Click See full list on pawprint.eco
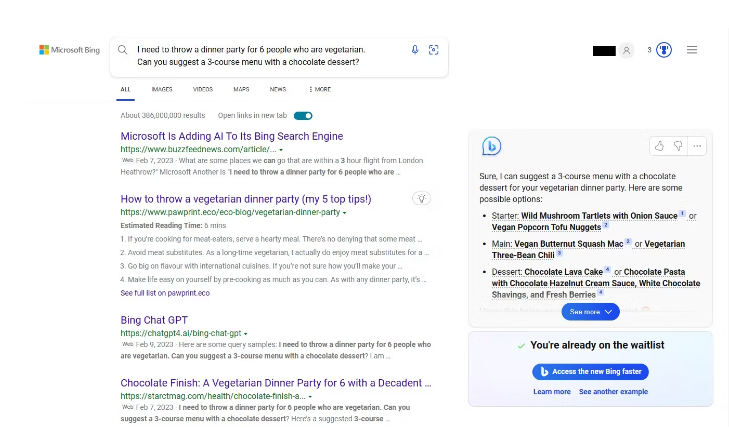This screenshot has height=428, width=729. coord(165,293)
